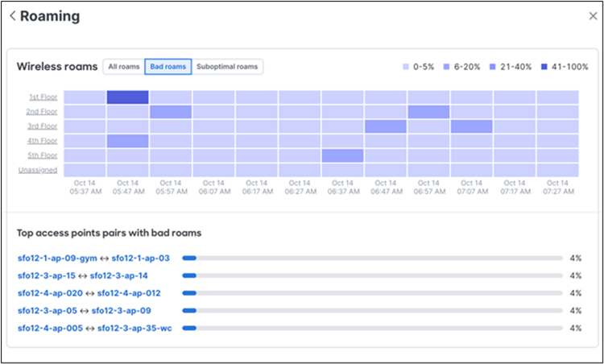Click the 0-5% legend swatch
Image resolution: width=604 pixels, height=364 pixels.
(x=405, y=67)
